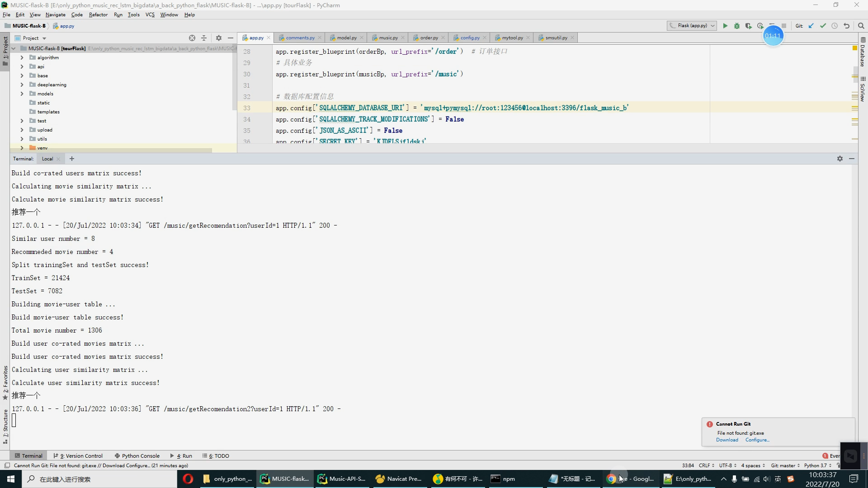The width and height of the screenshot is (868, 488).
Task: Switch to the music.py tab
Action: [x=387, y=38]
